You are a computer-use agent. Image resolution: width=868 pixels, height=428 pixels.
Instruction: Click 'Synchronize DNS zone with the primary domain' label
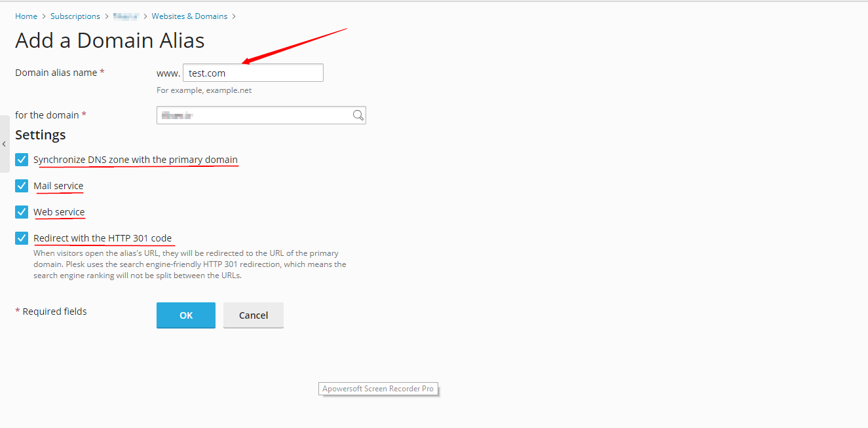(136, 160)
